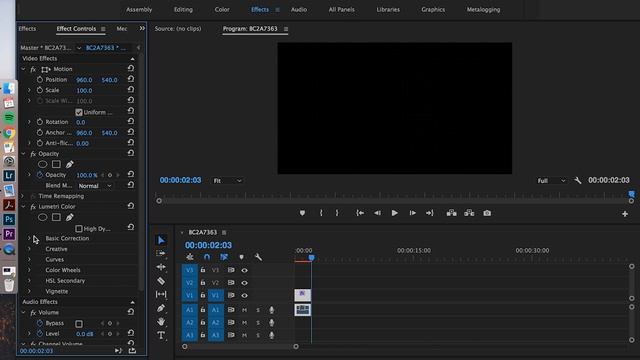Reset the Position parameter
Screen dimensions: 640x360
[x=131, y=79]
